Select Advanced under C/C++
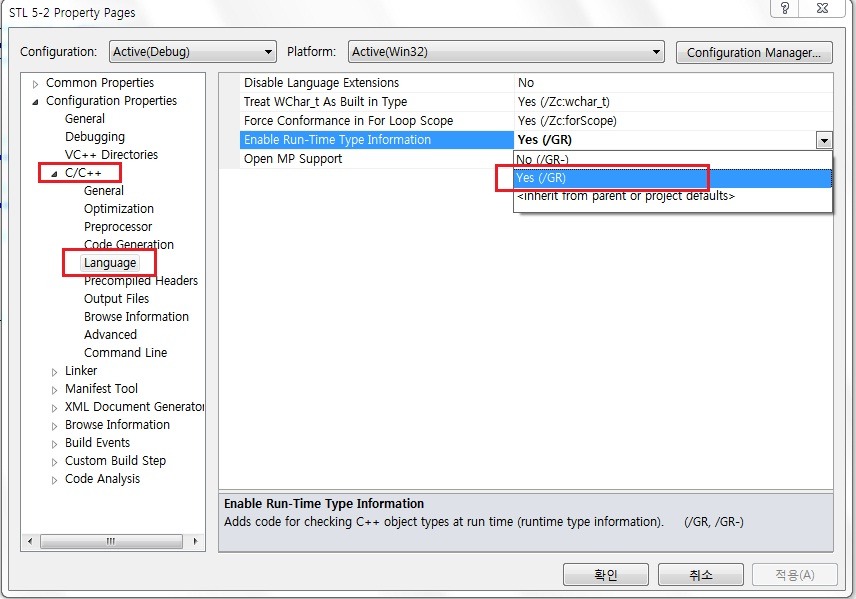 110,335
